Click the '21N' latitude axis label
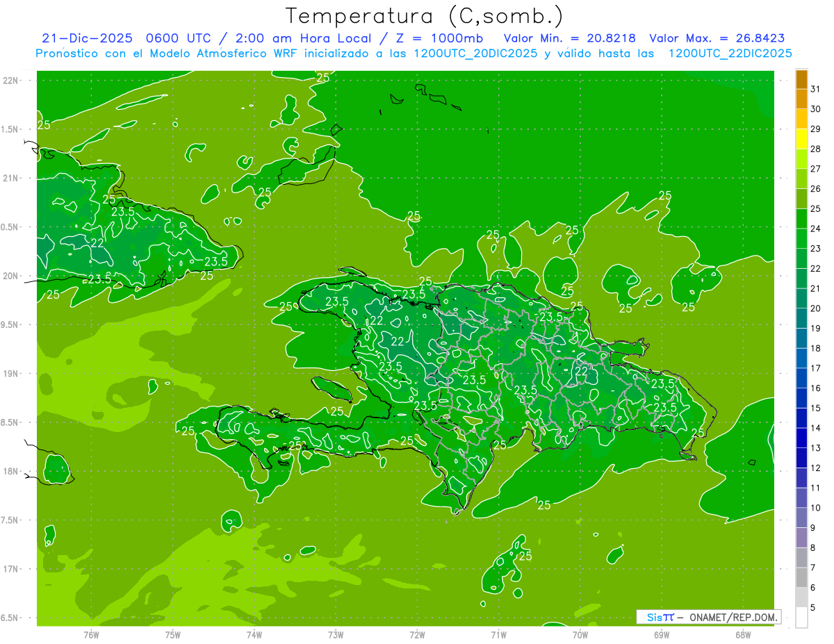 [10, 178]
